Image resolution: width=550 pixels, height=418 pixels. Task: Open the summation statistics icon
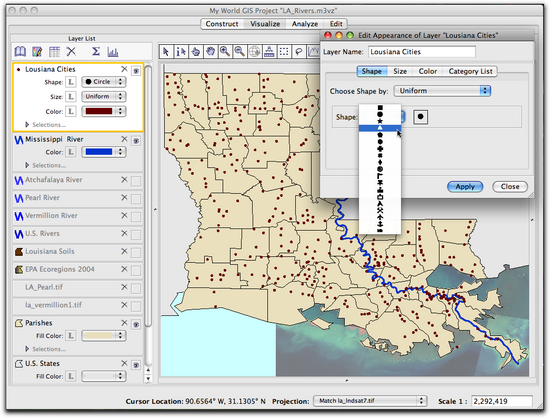click(x=95, y=52)
